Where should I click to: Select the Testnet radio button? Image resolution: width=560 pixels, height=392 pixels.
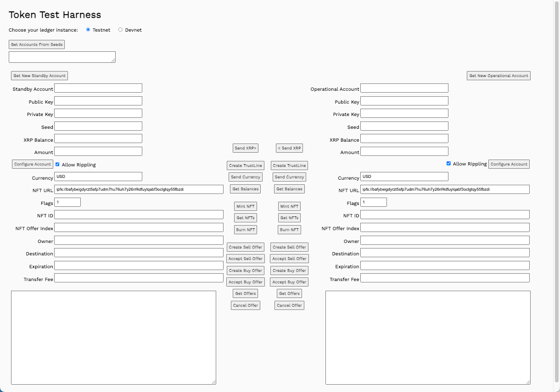tap(88, 29)
